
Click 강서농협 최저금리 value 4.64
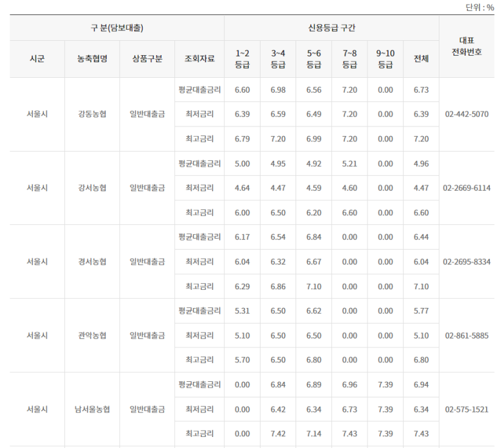point(242,188)
